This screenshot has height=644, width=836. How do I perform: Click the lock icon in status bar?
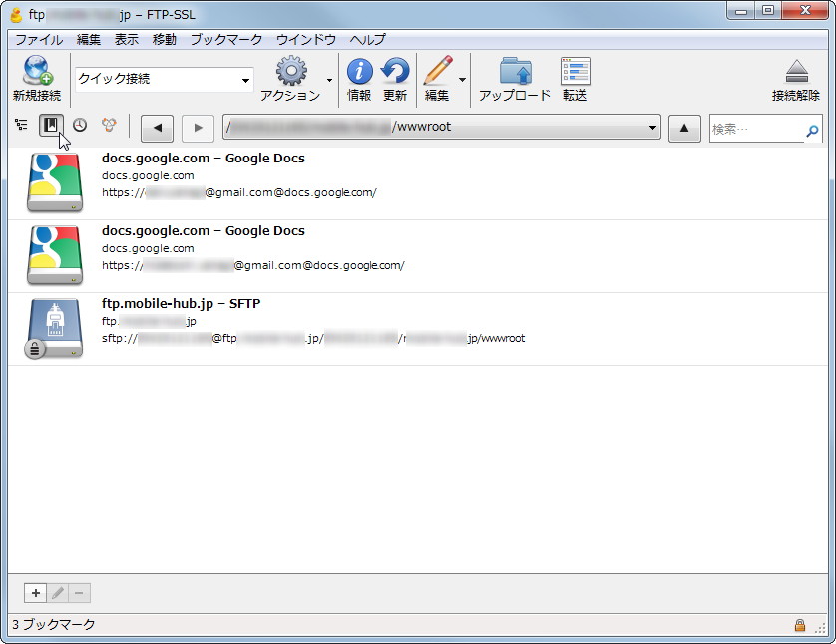800,625
